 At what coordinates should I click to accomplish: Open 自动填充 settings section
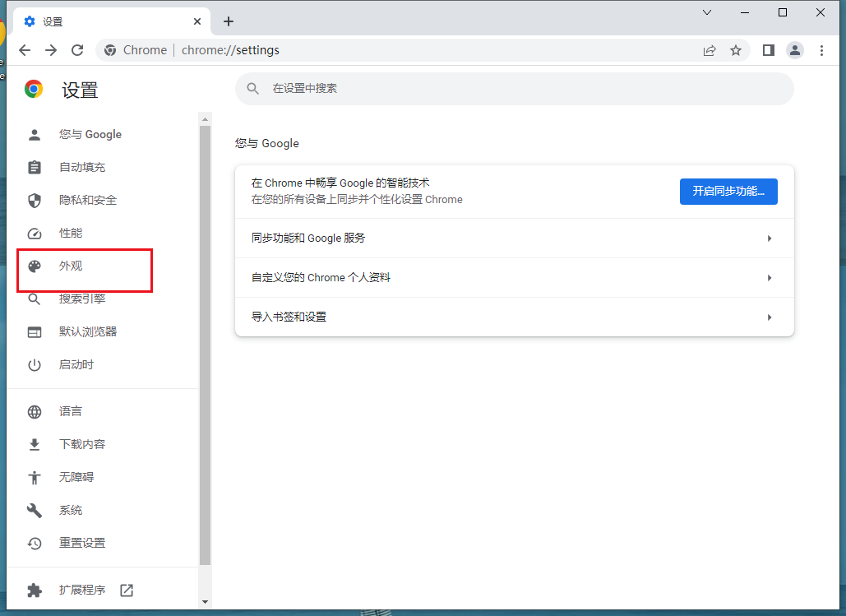pyautogui.click(x=82, y=167)
